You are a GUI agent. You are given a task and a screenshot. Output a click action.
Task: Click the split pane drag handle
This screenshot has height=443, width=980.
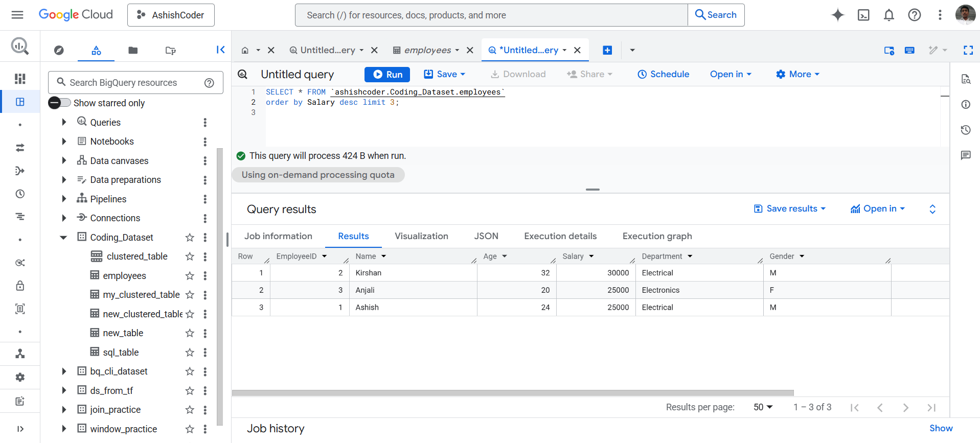pyautogui.click(x=592, y=190)
